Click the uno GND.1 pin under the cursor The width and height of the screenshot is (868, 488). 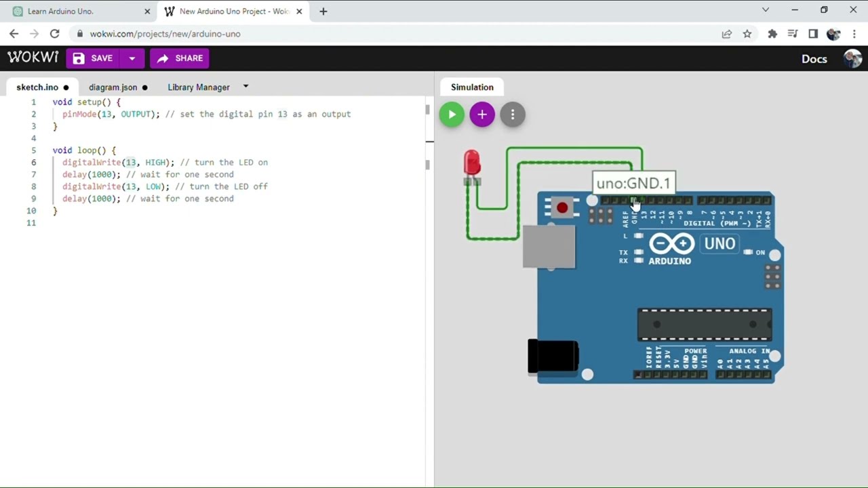point(634,201)
